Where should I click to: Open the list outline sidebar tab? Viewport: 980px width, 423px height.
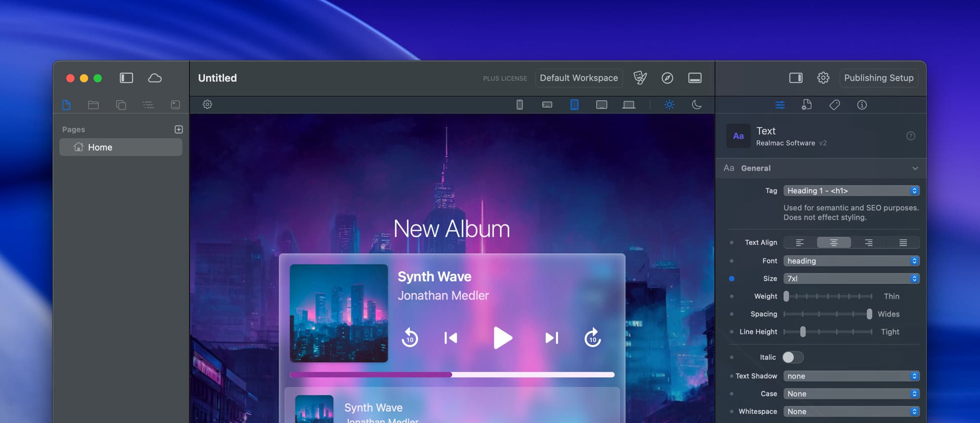tap(148, 105)
